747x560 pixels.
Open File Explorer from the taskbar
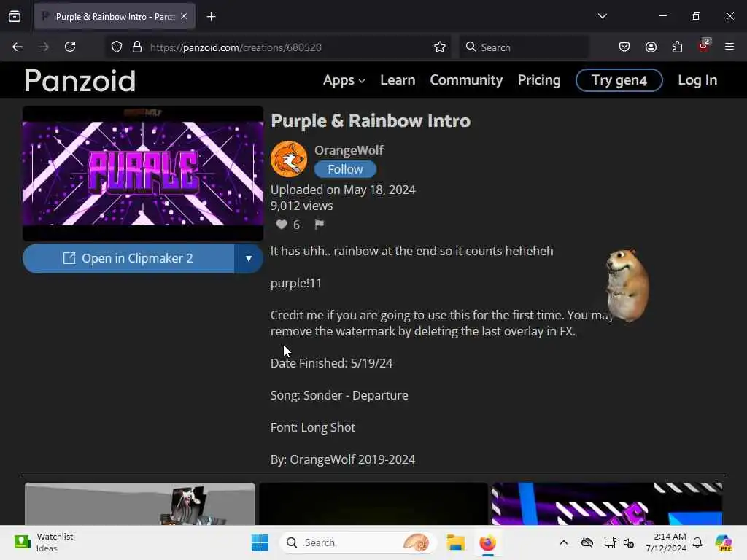coord(455,542)
